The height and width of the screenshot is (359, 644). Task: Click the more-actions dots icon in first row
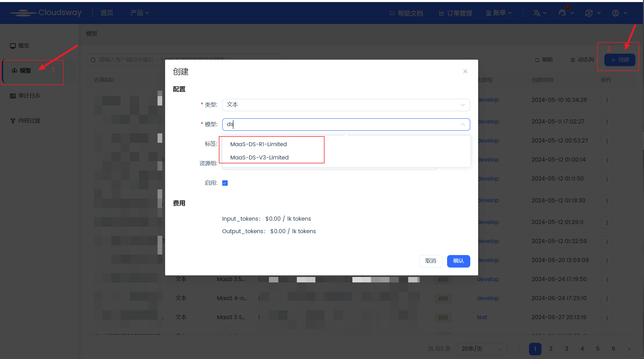tap(607, 100)
